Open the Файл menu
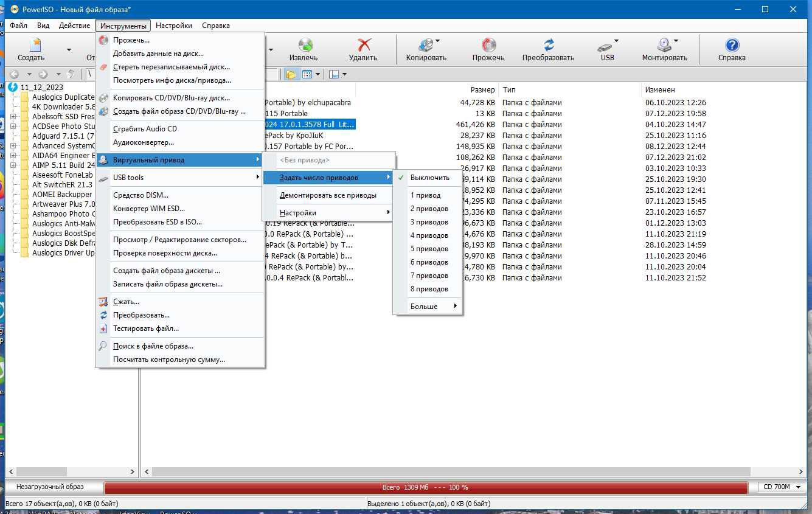The height and width of the screenshot is (514, 812). coord(18,26)
